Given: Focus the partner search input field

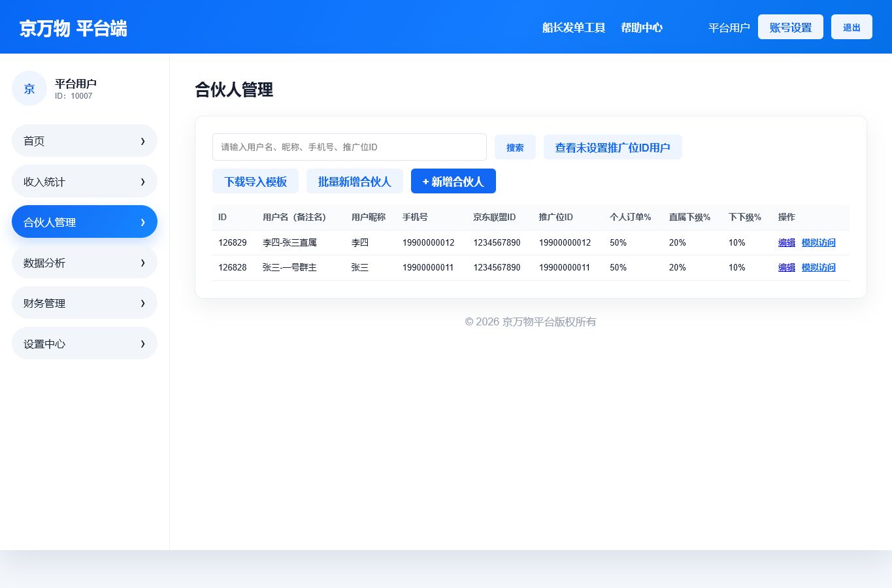Looking at the screenshot, I should click(350, 147).
